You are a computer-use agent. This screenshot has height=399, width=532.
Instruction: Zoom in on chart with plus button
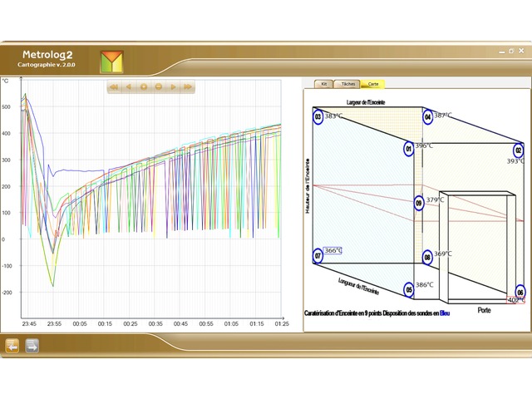point(144,86)
